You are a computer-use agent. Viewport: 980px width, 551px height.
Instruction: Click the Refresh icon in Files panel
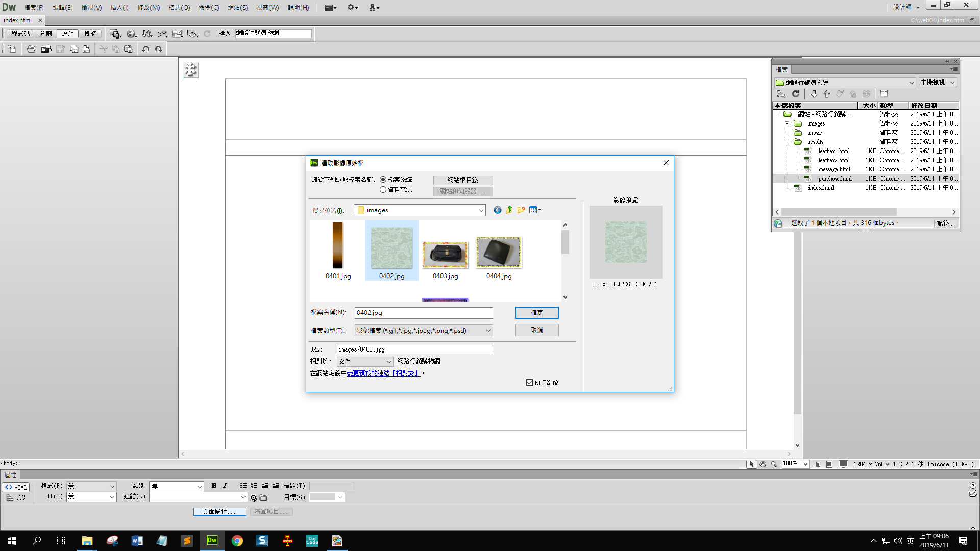click(x=795, y=94)
